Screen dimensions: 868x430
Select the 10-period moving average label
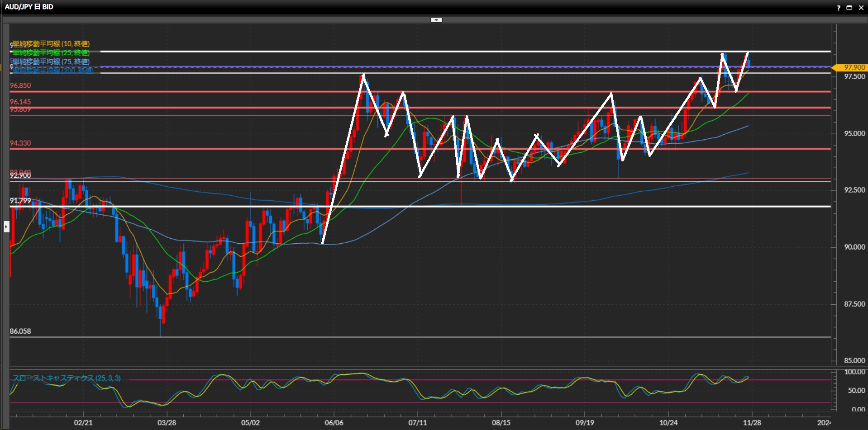click(x=51, y=44)
